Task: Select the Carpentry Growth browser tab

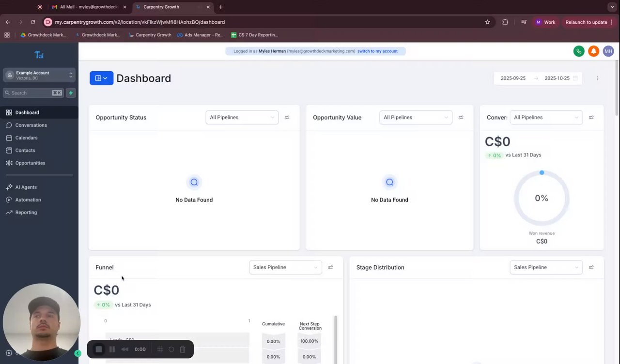Action: (173, 7)
